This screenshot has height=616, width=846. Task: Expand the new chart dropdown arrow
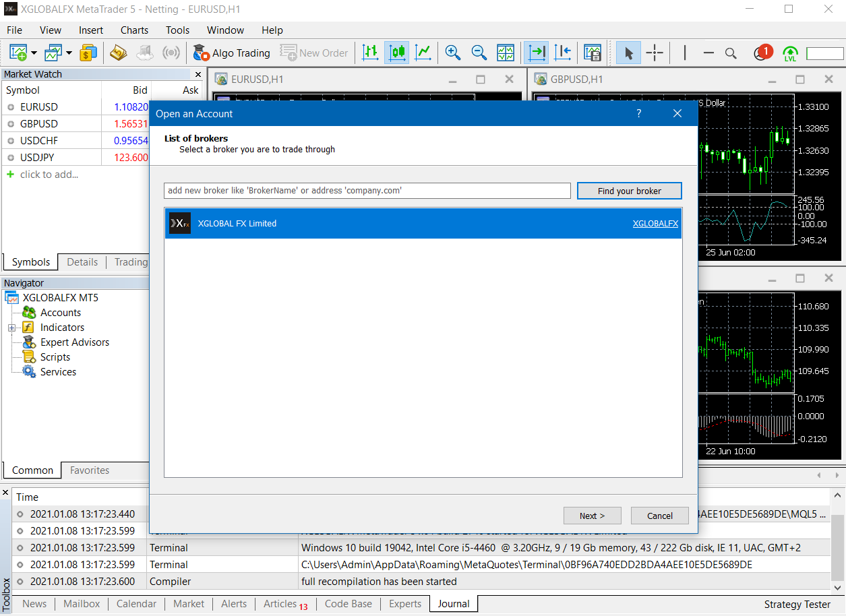click(x=34, y=53)
